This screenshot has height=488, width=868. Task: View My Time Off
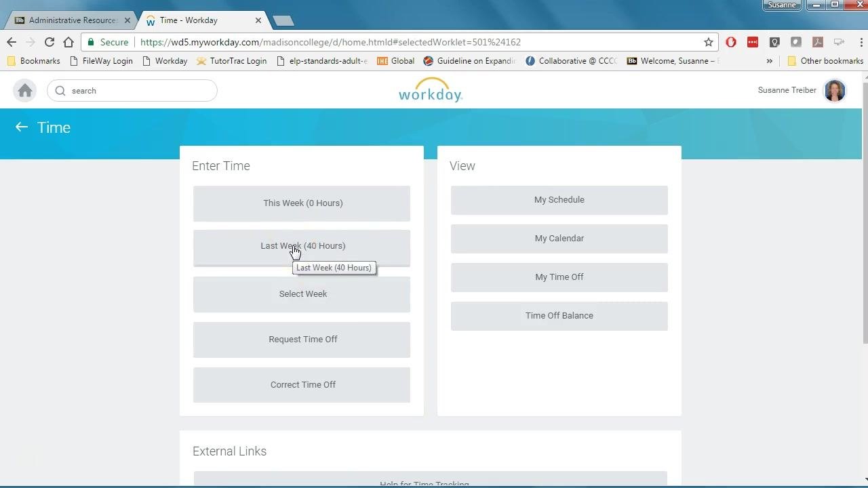(559, 277)
